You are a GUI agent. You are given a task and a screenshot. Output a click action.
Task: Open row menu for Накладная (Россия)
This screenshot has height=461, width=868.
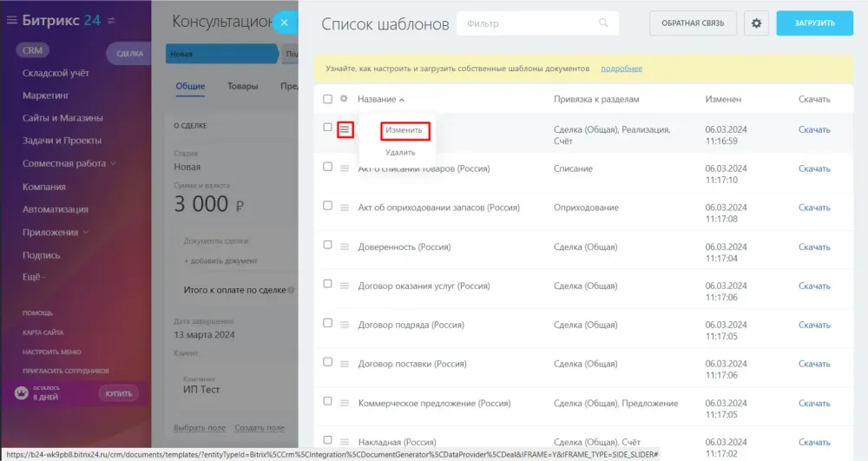[345, 442]
